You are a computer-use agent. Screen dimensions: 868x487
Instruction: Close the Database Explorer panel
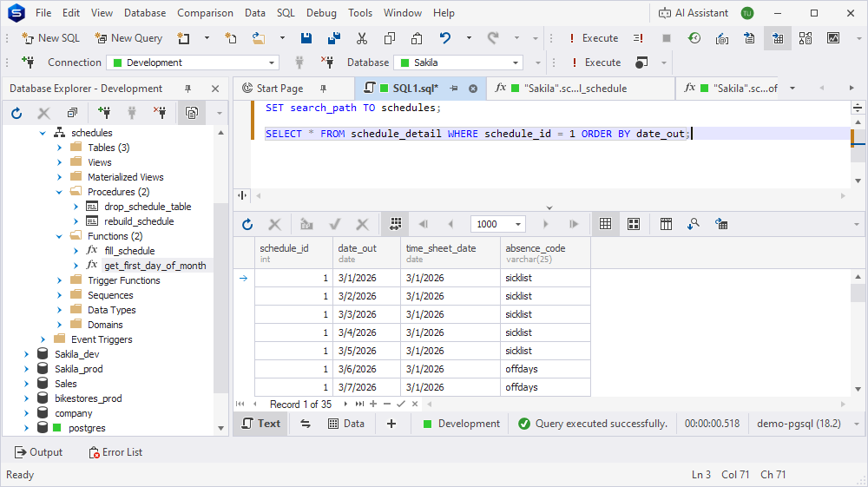(215, 89)
